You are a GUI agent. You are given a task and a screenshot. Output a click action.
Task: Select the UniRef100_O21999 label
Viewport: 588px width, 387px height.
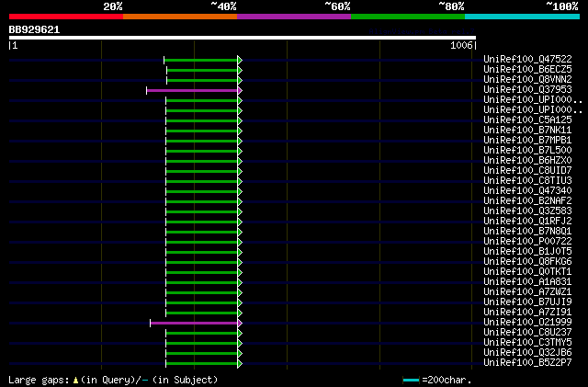coord(527,323)
